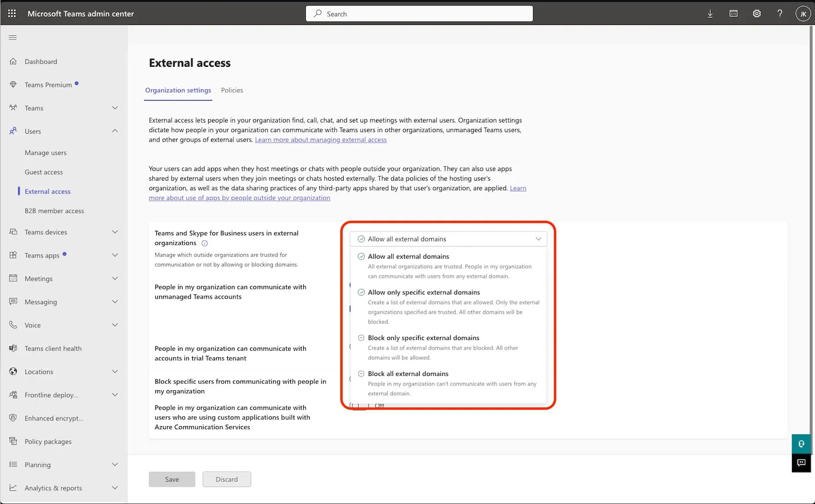Expand the Teams apps chevron
The image size is (815, 504).
115,255
